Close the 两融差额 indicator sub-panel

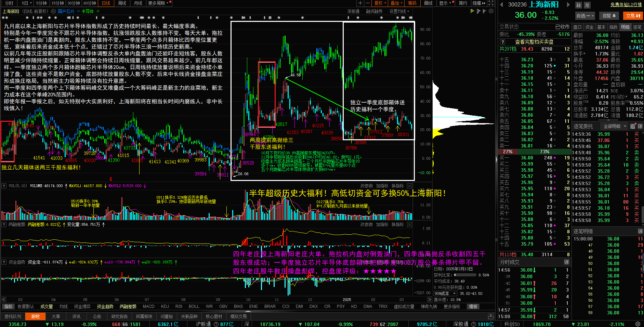point(409,224)
